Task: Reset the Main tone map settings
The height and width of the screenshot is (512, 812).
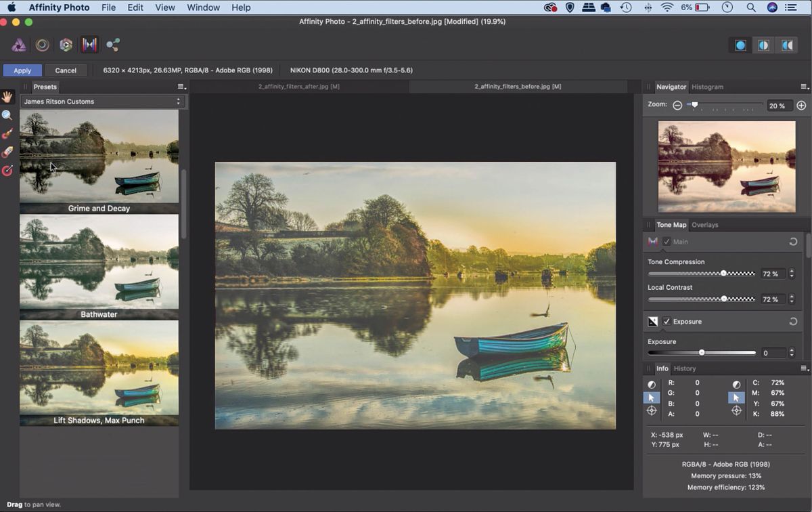Action: click(793, 241)
